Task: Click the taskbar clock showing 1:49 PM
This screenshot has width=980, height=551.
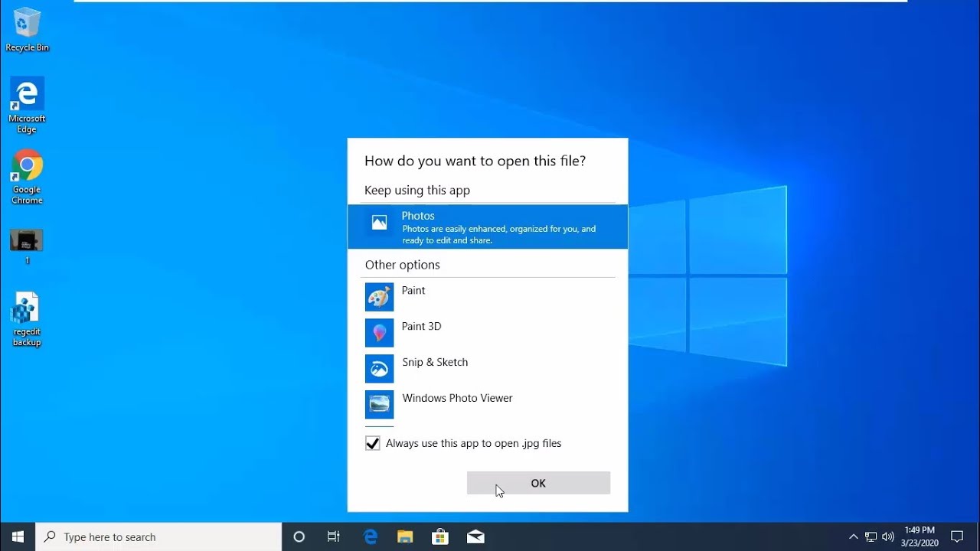Action: pos(920,536)
